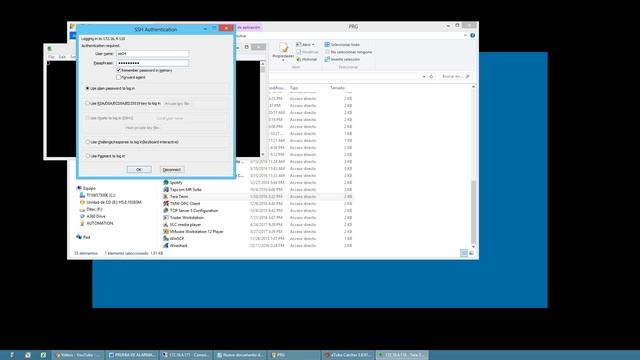Viewport: 640px width, 360px height.
Task: Select Disc (F:) in navigation pane
Action: [x=91, y=209]
